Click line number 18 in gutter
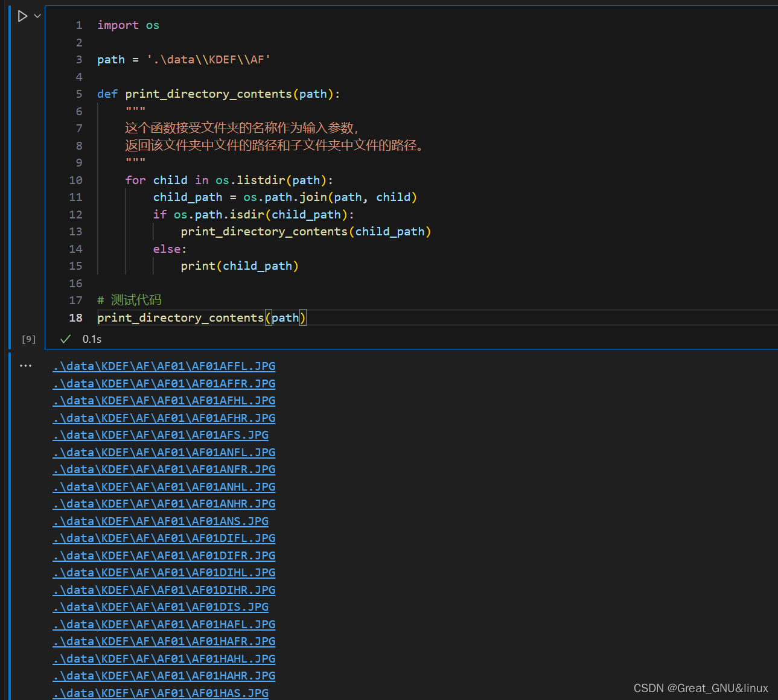778x700 pixels. (75, 318)
